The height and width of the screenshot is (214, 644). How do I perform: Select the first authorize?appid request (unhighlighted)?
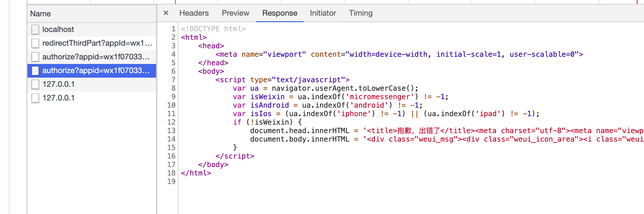[x=92, y=57]
